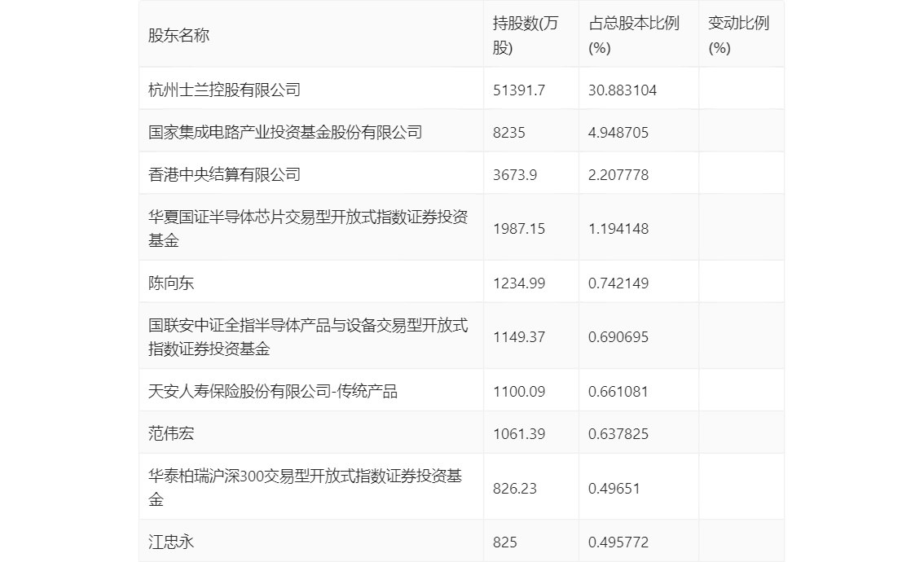924x562 pixels.
Task: Click the share count 825
Action: point(505,542)
